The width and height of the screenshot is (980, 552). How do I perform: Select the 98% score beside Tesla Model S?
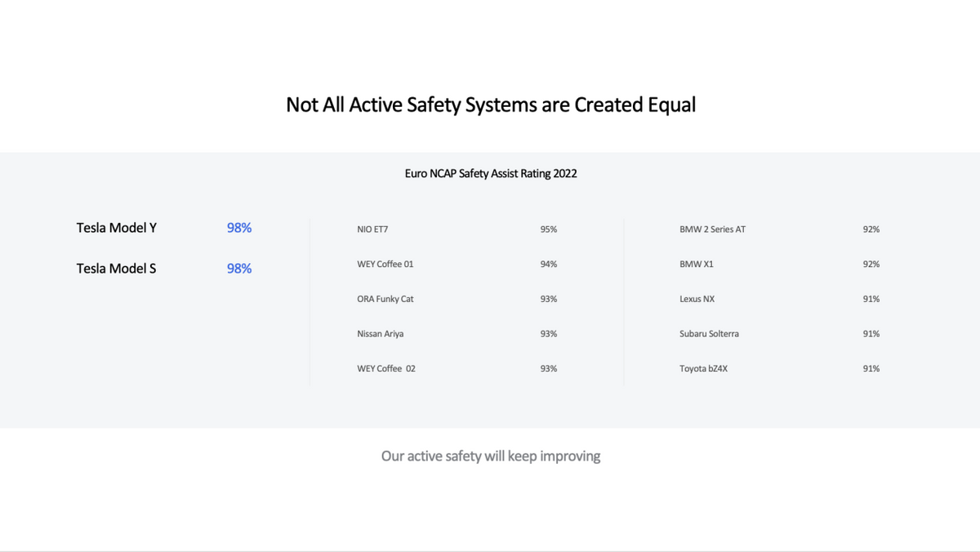239,268
